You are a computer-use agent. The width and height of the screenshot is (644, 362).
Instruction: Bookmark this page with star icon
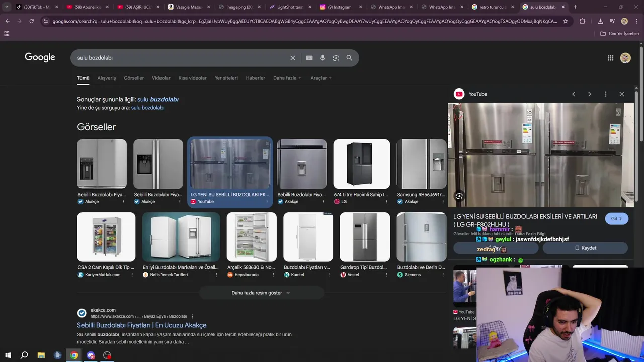click(566, 21)
